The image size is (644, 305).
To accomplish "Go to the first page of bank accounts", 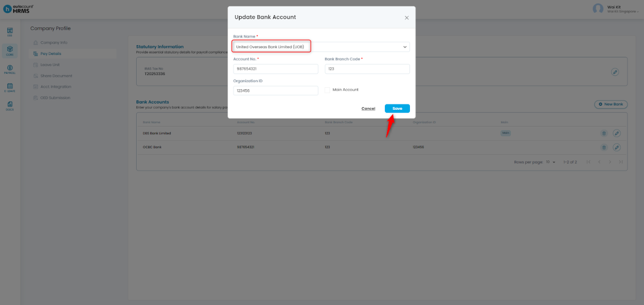I will 588,162.
